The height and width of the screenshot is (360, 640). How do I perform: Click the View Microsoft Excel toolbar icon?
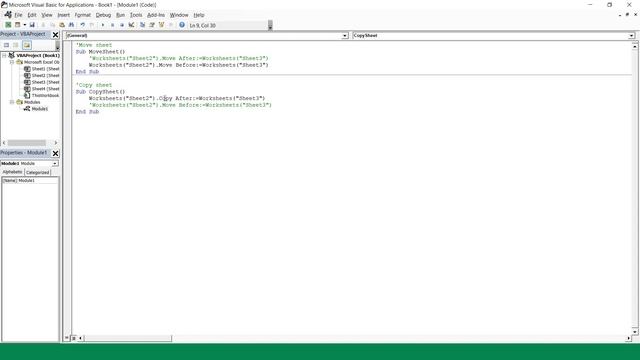point(8,25)
